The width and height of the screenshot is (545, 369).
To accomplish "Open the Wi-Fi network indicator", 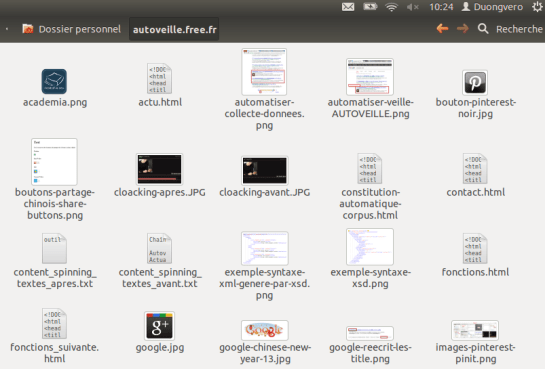I will click(391, 7).
